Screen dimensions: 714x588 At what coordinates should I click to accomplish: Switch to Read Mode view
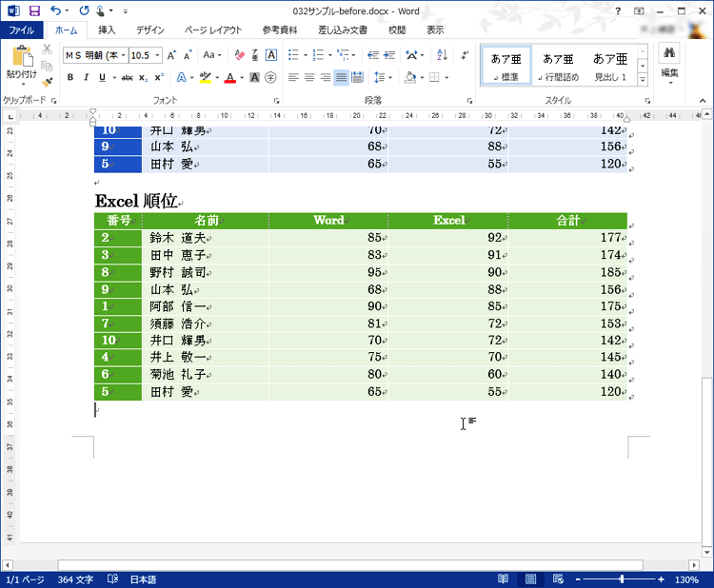tap(504, 578)
